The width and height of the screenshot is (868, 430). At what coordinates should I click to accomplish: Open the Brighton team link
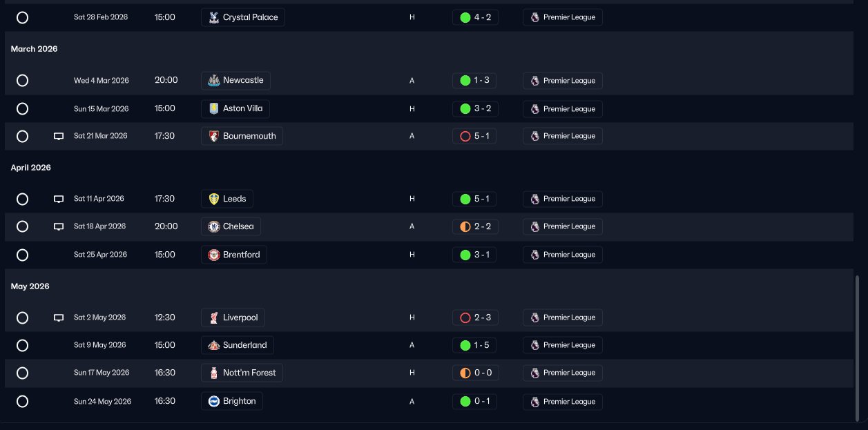click(x=232, y=401)
